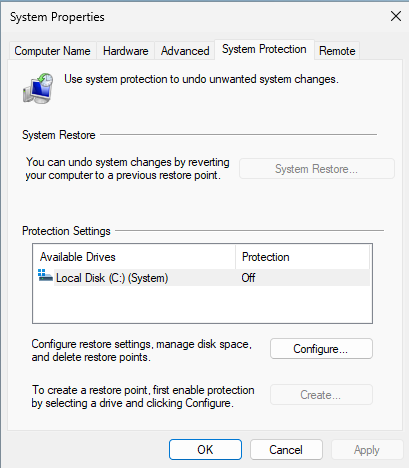Dismiss the dialog with Cancel
The image size is (409, 468).
pyautogui.click(x=286, y=450)
